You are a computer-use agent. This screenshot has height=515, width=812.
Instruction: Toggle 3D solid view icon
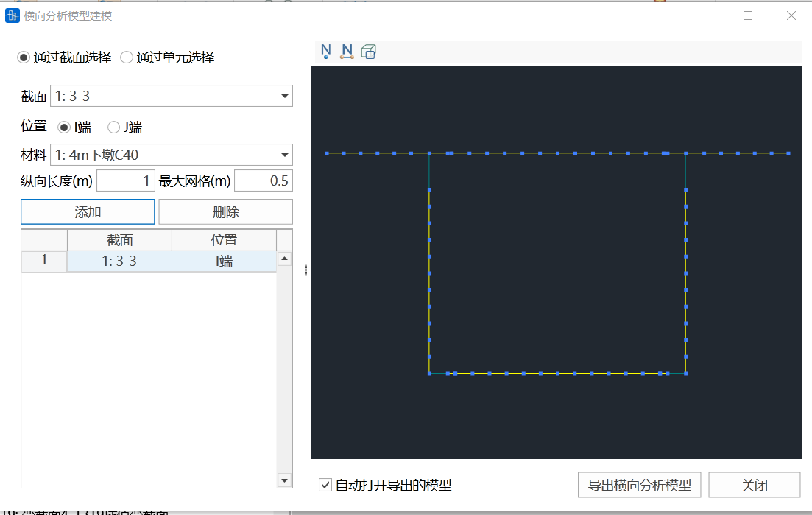368,52
